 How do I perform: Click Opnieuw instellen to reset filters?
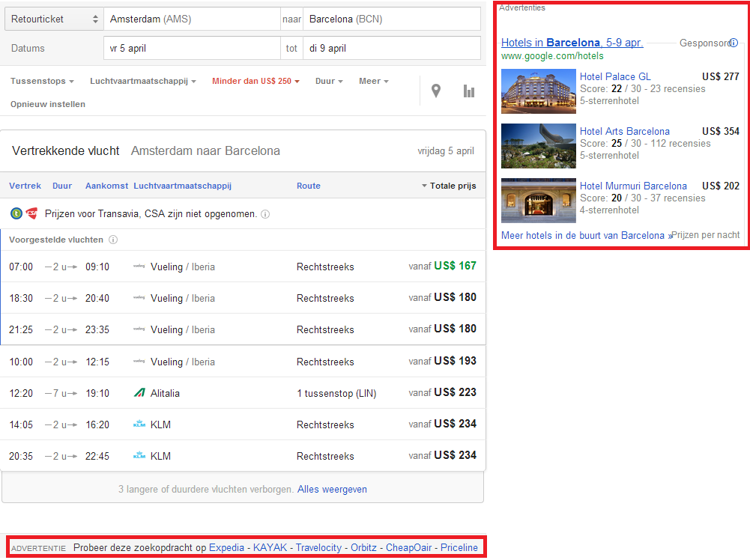(48, 104)
